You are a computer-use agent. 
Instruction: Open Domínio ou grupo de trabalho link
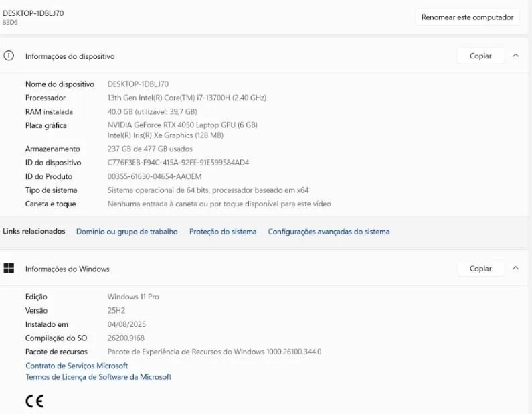point(127,232)
